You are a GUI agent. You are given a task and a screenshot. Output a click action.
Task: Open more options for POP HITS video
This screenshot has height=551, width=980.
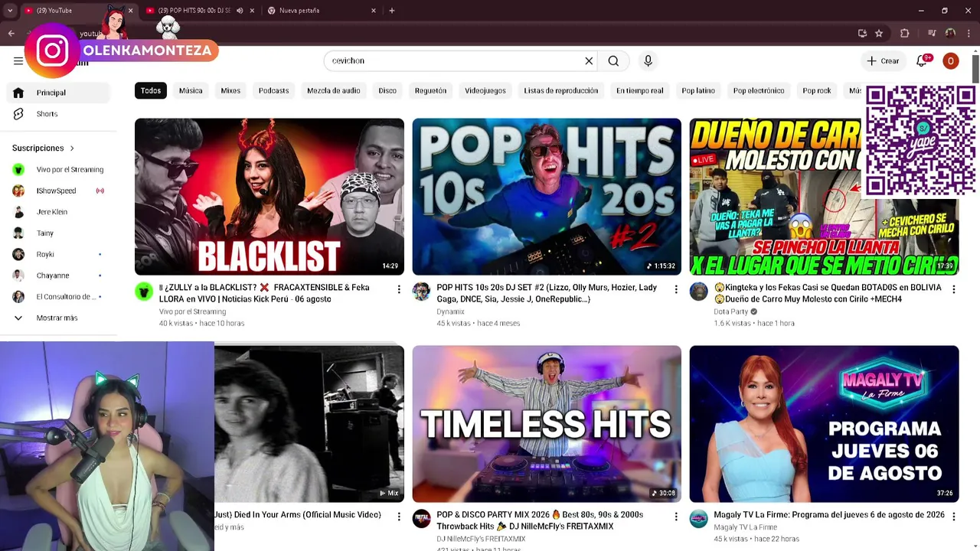click(676, 289)
